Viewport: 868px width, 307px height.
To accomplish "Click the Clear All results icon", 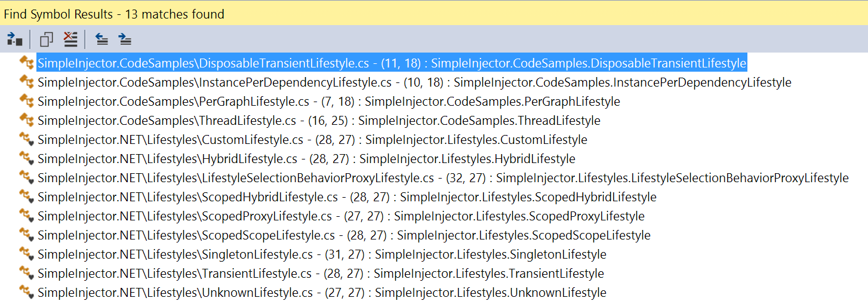I will pos(70,40).
